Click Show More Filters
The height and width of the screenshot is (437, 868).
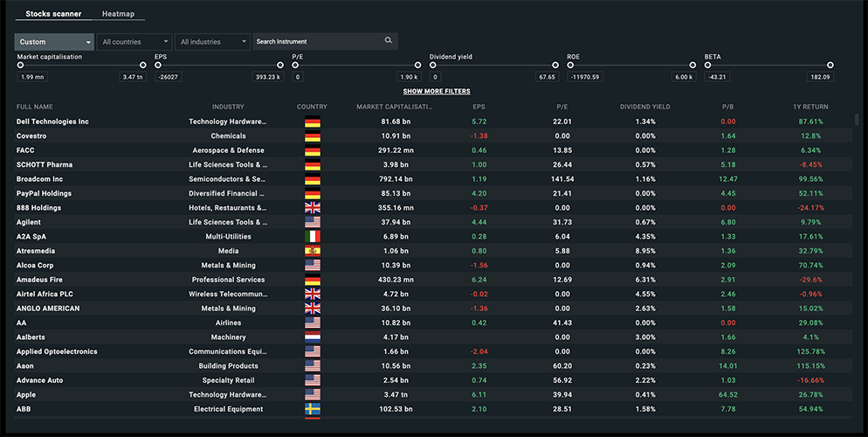[x=437, y=92]
